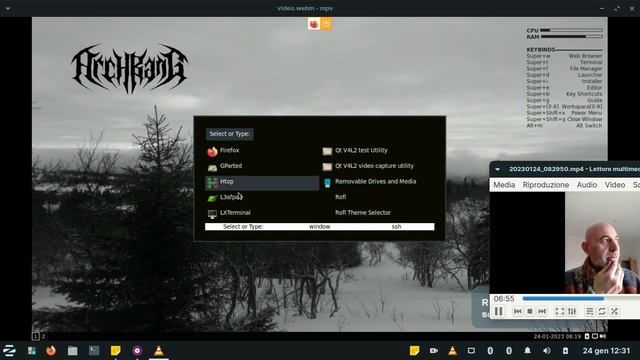Open the Files manager from taskbar

click(73, 351)
